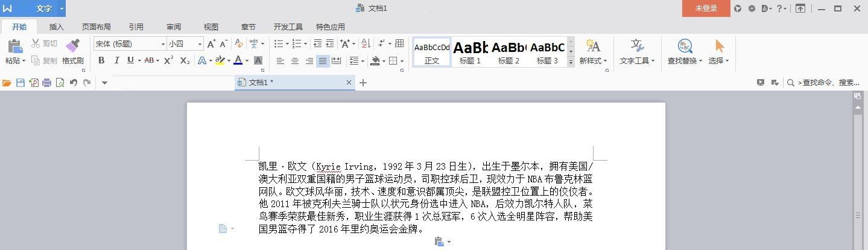
Task: Open the 审阅 (Review) tab
Action: coord(174,27)
